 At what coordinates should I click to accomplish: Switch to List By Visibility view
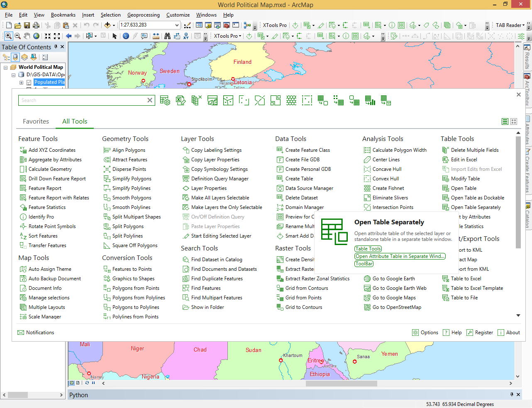24,57
